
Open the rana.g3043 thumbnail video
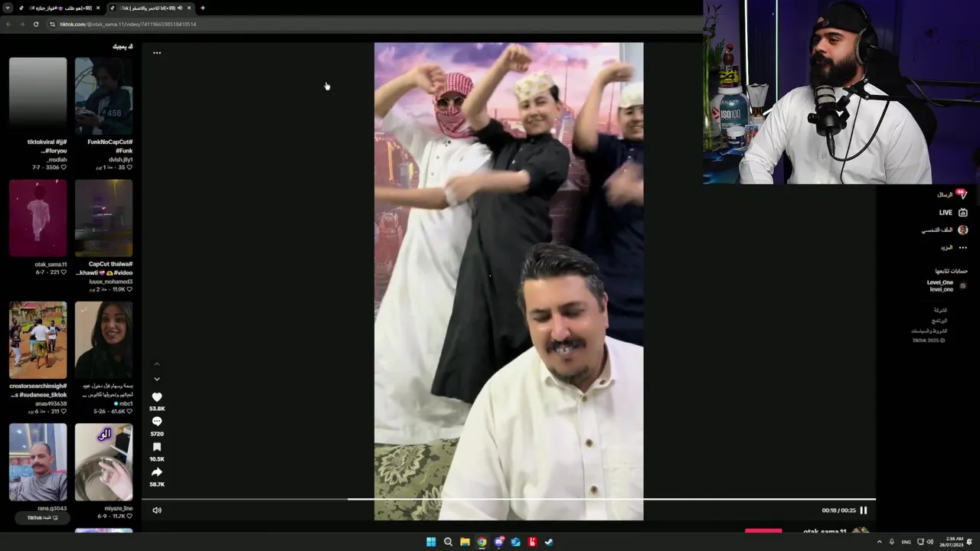38,462
